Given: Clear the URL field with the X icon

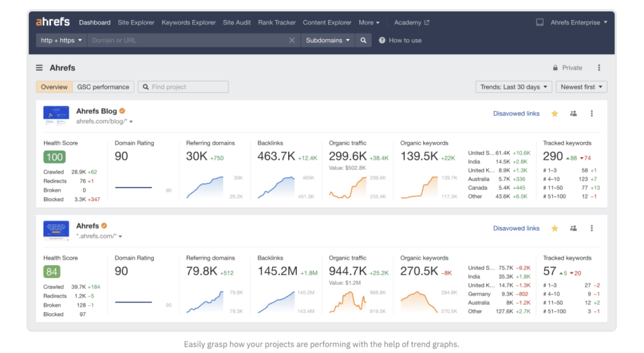Looking at the screenshot, I should tap(292, 40).
